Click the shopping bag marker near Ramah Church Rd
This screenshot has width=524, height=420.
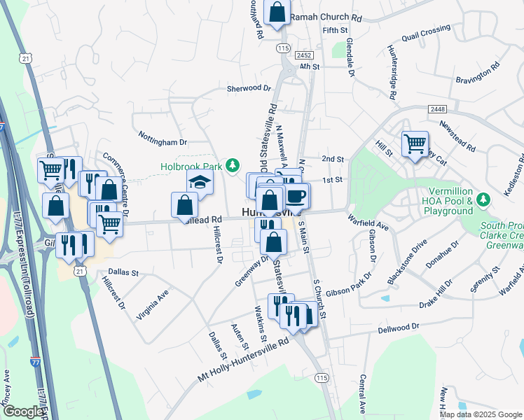(x=277, y=13)
